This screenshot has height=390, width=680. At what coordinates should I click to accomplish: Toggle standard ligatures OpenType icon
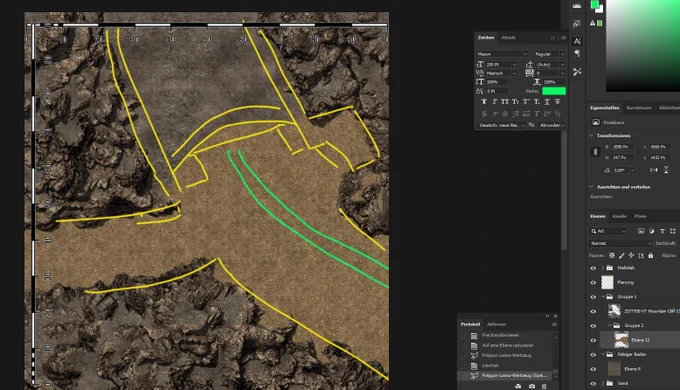[484, 114]
